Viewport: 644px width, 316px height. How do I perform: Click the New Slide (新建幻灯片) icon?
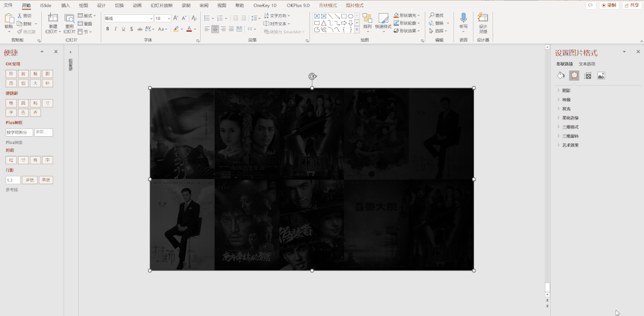[53, 18]
